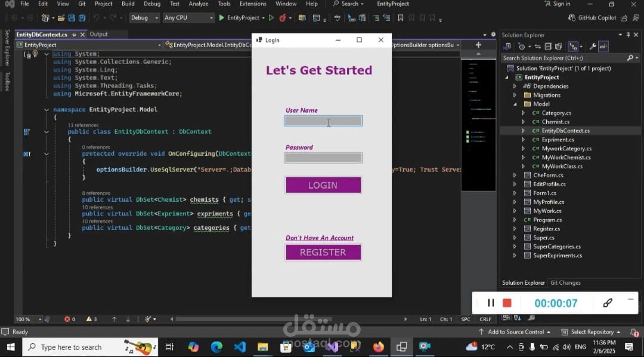Select Register.cs in Solution Explorer
The image size is (644, 357).
click(x=546, y=229)
